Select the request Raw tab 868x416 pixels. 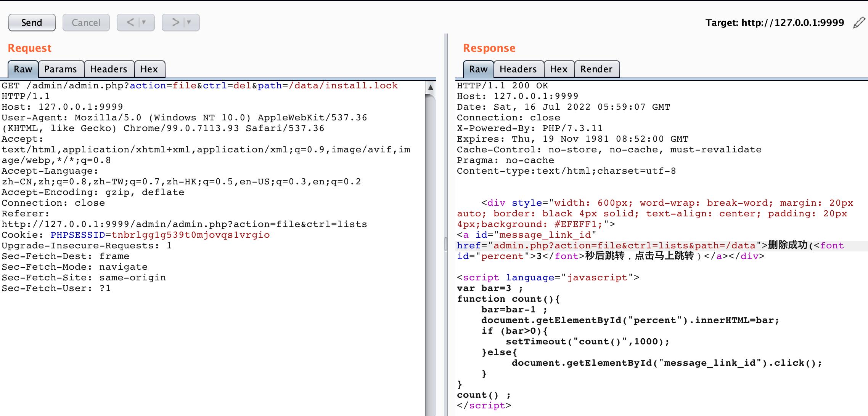23,69
